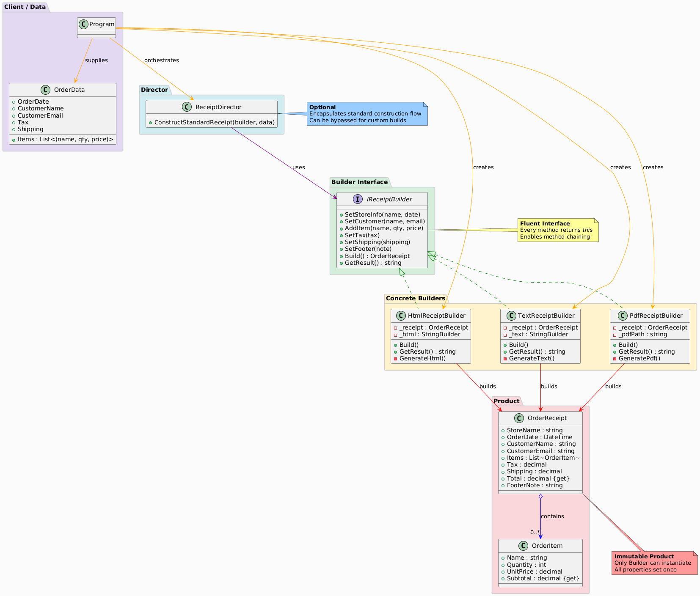Select the "Client / Data" package tab

(25, 7)
